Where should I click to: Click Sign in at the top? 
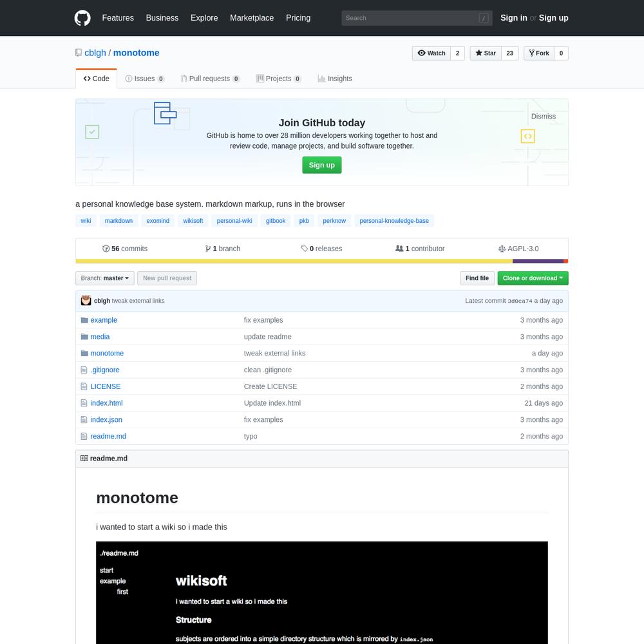click(x=513, y=18)
